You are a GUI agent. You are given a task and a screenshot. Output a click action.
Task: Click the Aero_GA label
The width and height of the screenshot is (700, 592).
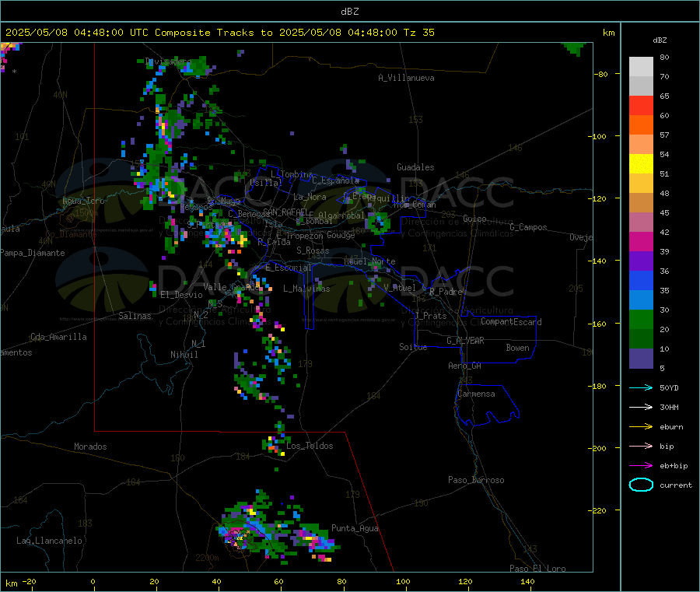(x=465, y=366)
